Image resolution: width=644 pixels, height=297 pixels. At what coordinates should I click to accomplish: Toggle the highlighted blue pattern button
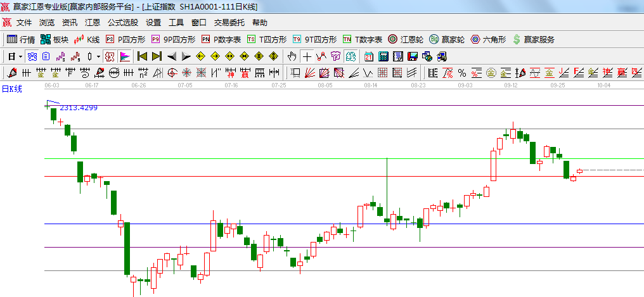coord(32,56)
